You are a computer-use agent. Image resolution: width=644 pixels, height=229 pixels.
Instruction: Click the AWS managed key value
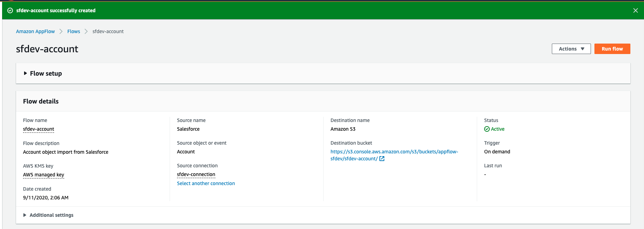coord(44,175)
